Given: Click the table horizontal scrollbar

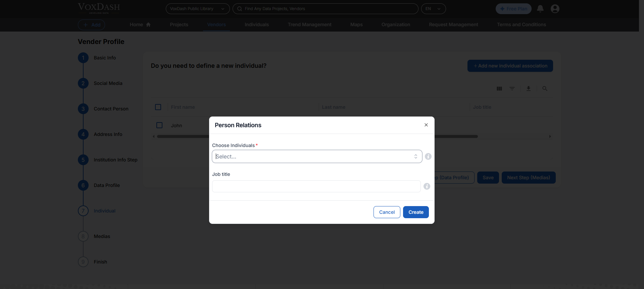Looking at the screenshot, I should 317,137.
